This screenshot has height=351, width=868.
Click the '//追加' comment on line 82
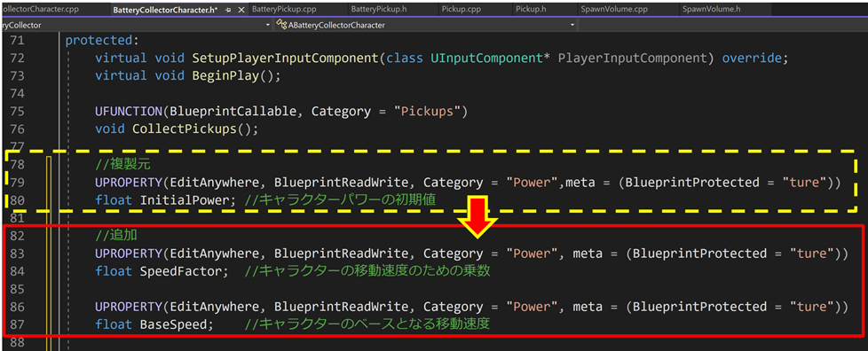point(116,236)
